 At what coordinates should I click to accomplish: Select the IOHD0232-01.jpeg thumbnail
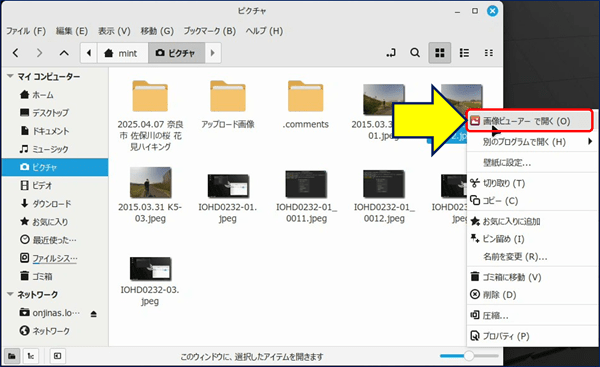228,186
